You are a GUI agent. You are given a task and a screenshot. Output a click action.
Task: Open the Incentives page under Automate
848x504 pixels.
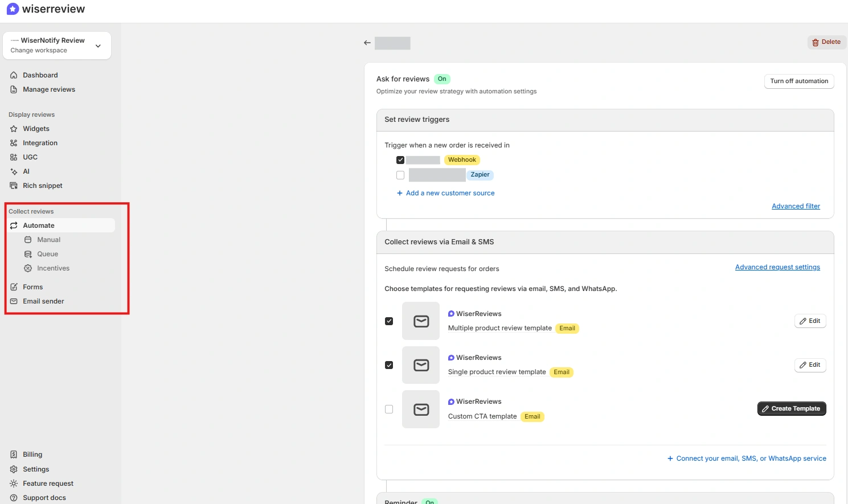point(52,268)
